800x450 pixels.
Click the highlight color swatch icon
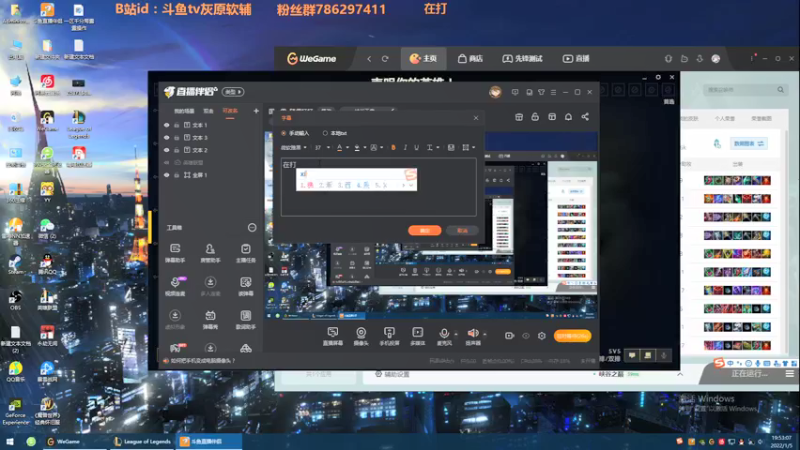(357, 147)
